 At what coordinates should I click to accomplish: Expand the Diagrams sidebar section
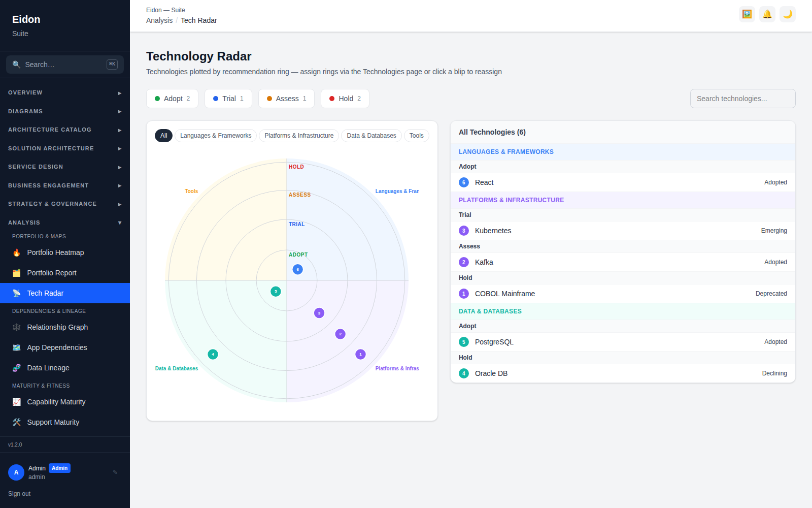pos(65,111)
